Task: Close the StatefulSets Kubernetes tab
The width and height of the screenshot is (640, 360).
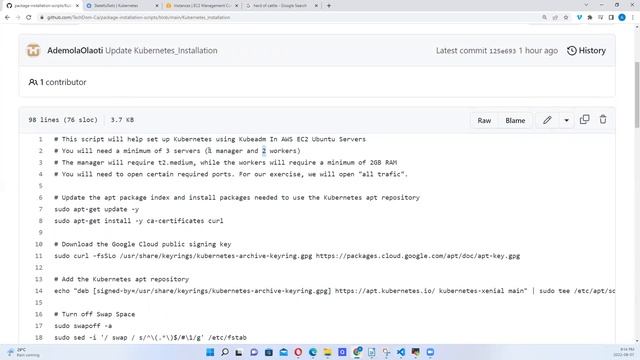Action: [157, 6]
